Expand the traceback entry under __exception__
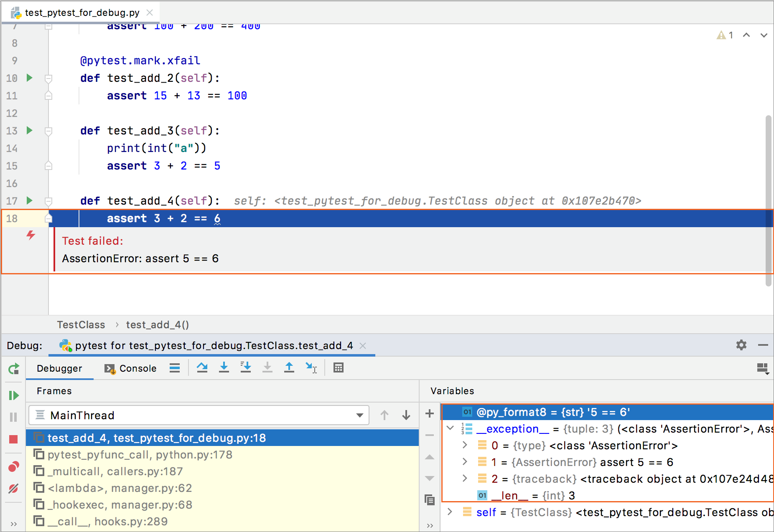This screenshot has height=532, width=774. [465, 479]
